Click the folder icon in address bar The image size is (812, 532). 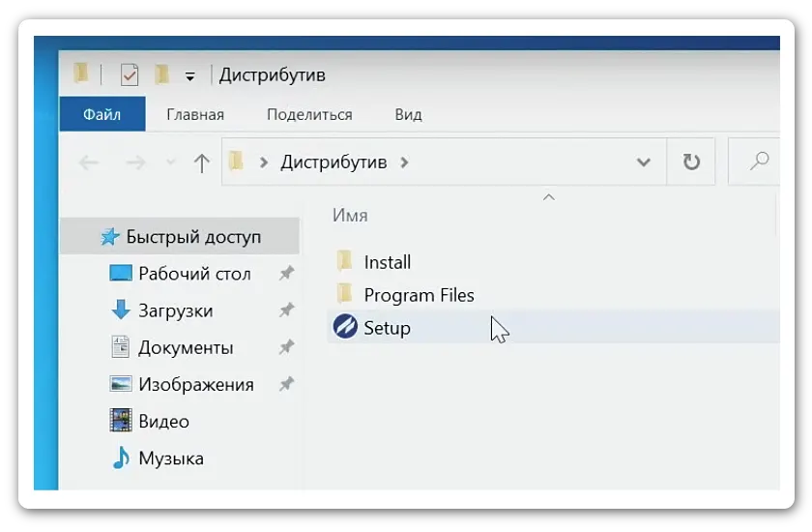click(236, 162)
